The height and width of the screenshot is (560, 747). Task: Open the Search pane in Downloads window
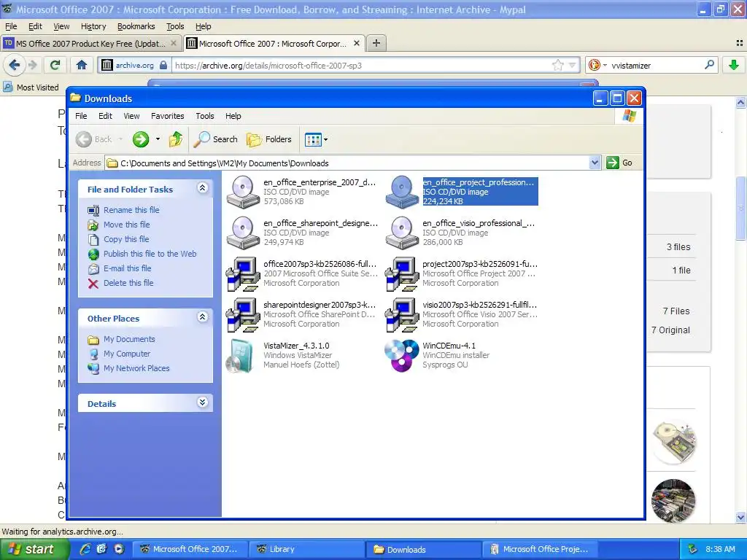[216, 139]
